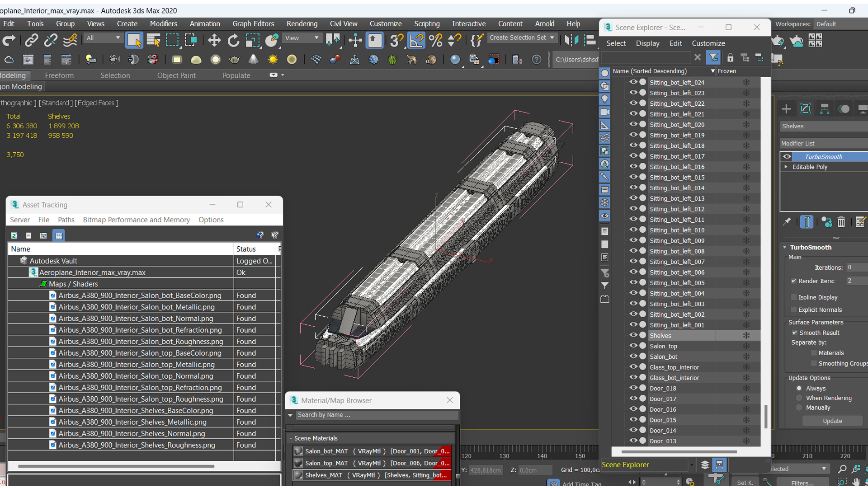Image resolution: width=868 pixels, height=488 pixels.
Task: Open the Scene Explorer name dropdown at bottom
Action: click(x=691, y=465)
